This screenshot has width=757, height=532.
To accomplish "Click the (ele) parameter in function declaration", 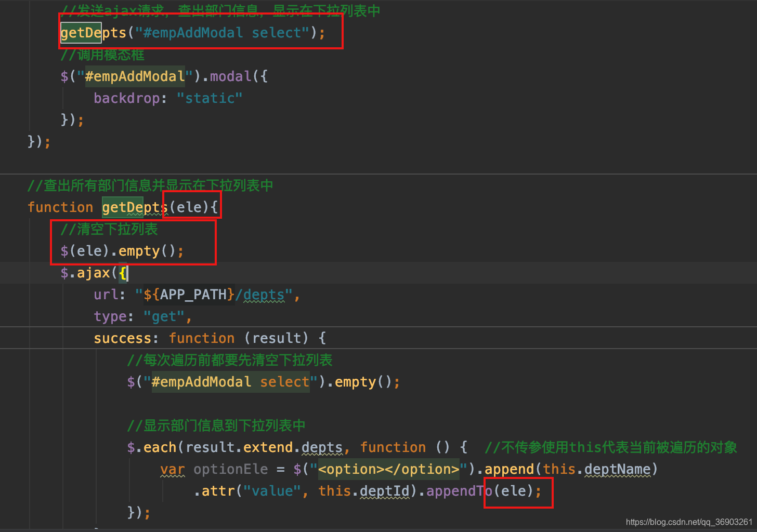I will 189,207.
